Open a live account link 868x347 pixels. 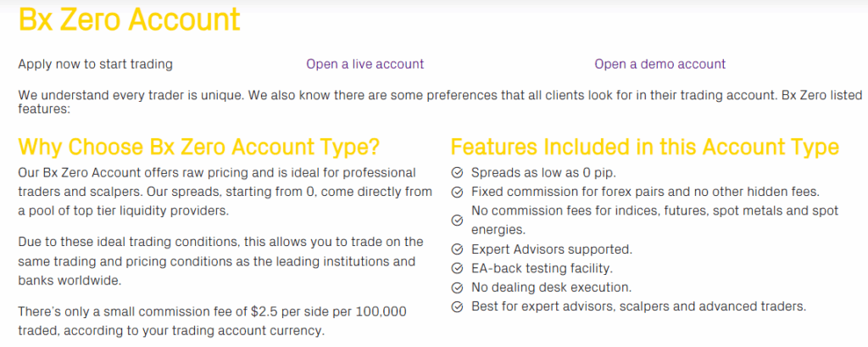click(365, 64)
